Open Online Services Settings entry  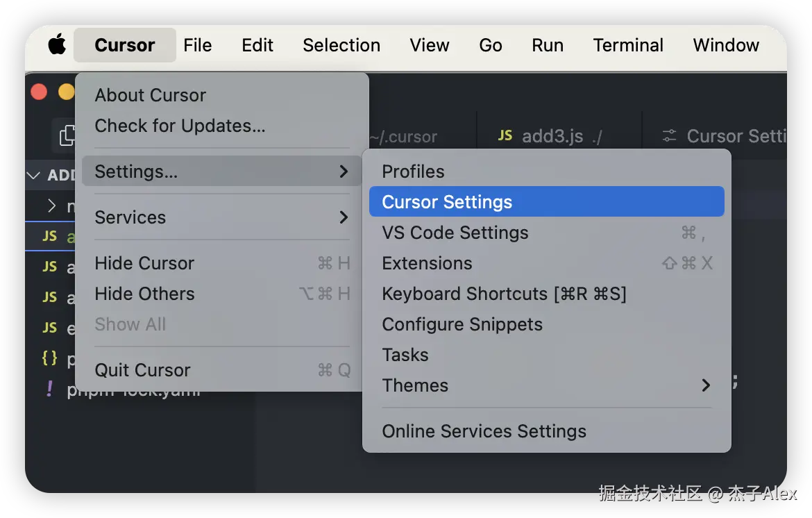(484, 431)
